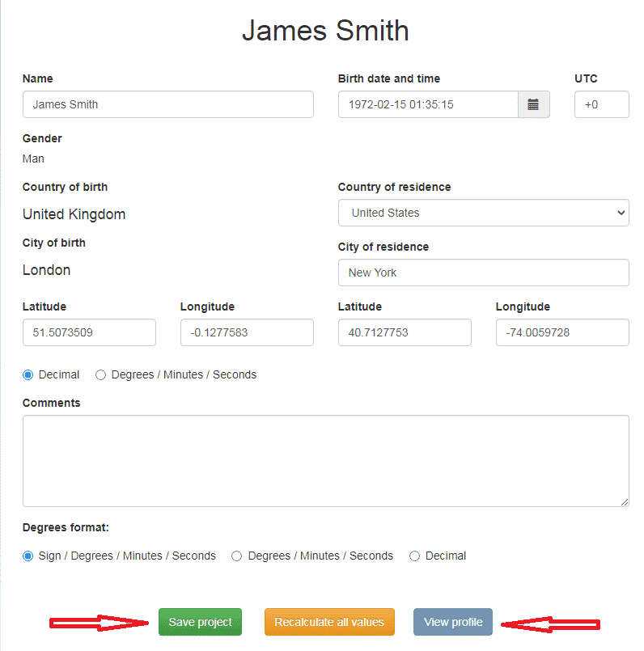Click the birth Latitude field 51.5073509
Screen dimensions: 644x651
(89, 332)
